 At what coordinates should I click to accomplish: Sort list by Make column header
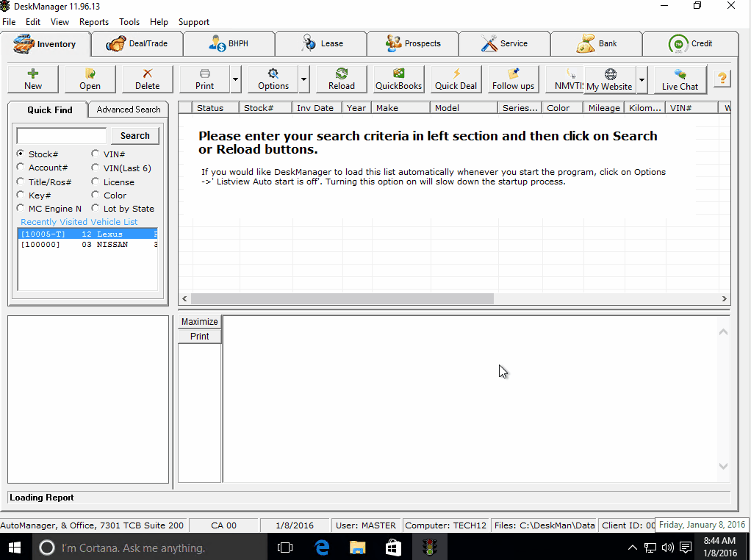pyautogui.click(x=400, y=108)
